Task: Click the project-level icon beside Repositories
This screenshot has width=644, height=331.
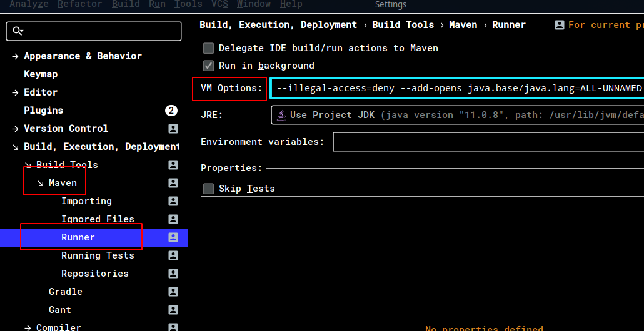Action: click(x=173, y=273)
